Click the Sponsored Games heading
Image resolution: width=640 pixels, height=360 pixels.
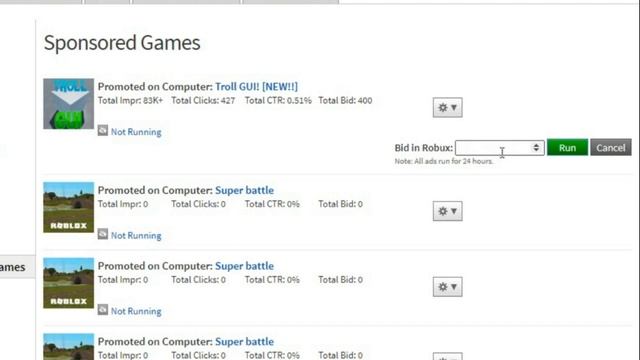(x=122, y=43)
